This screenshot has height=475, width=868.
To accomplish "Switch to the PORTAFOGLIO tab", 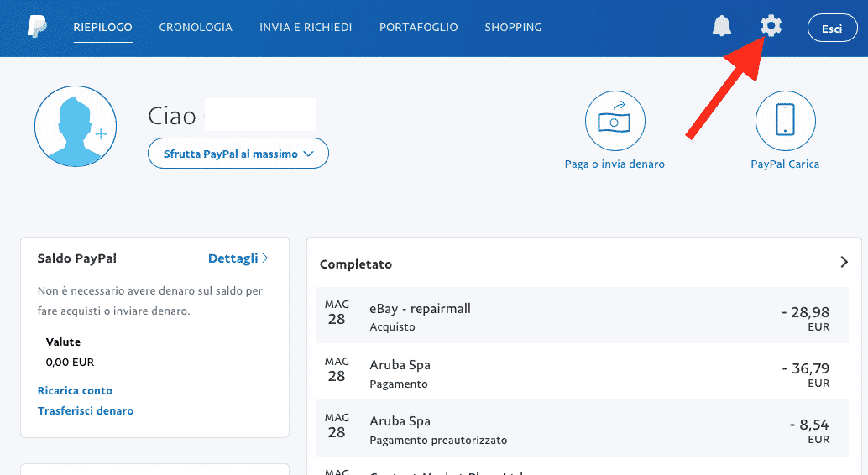I will pyautogui.click(x=419, y=27).
